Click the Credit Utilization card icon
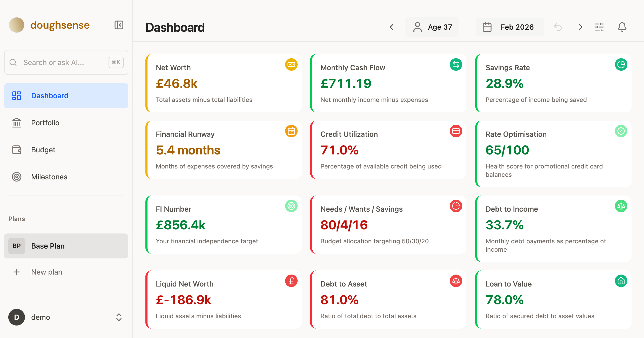This screenshot has height=338, width=644. (x=456, y=131)
